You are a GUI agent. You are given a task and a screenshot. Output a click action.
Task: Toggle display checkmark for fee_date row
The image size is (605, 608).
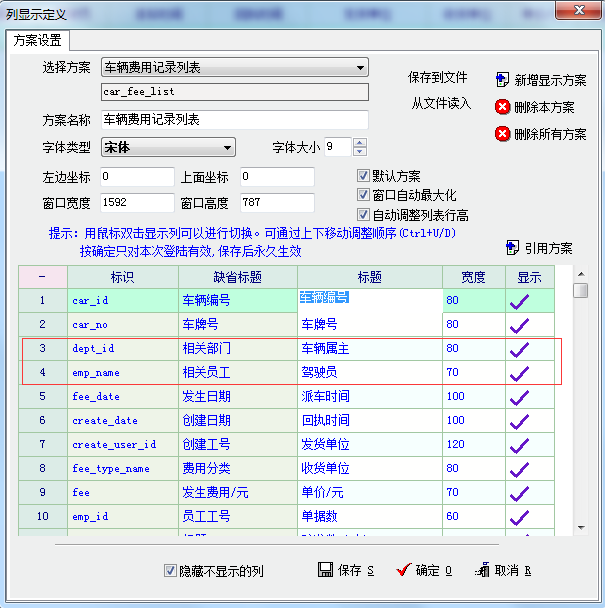[x=520, y=397]
